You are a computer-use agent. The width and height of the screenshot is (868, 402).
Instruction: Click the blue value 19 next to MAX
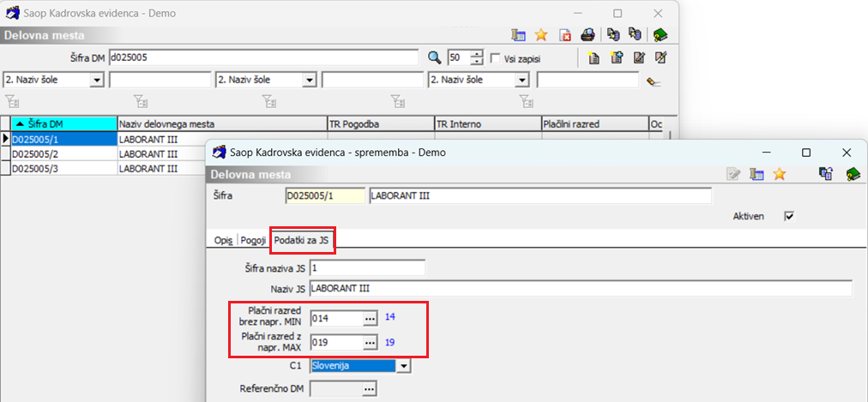pos(390,342)
